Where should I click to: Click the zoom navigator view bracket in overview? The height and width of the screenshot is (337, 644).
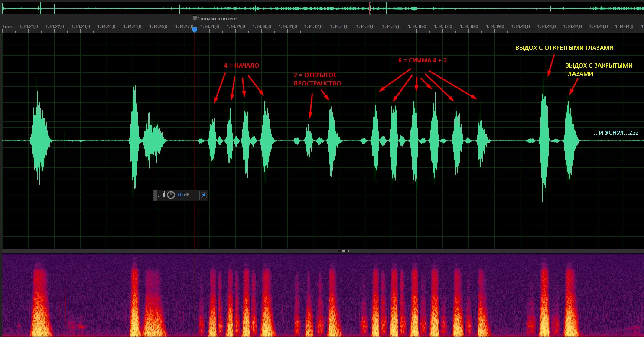[370, 8]
